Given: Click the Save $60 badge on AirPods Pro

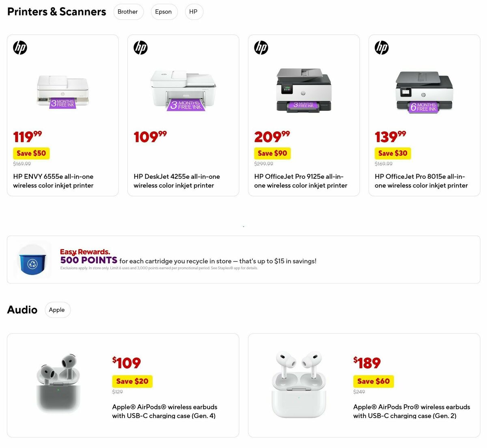Looking at the screenshot, I should [x=373, y=381].
